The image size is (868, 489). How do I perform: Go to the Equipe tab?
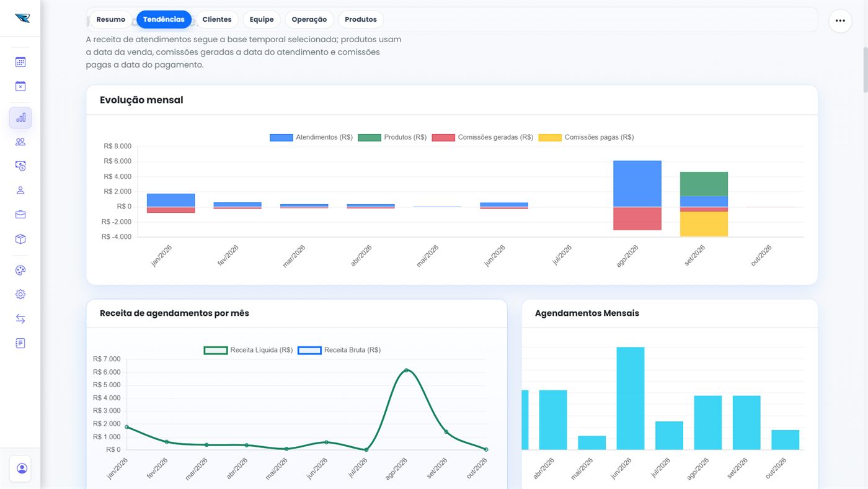pyautogui.click(x=262, y=20)
